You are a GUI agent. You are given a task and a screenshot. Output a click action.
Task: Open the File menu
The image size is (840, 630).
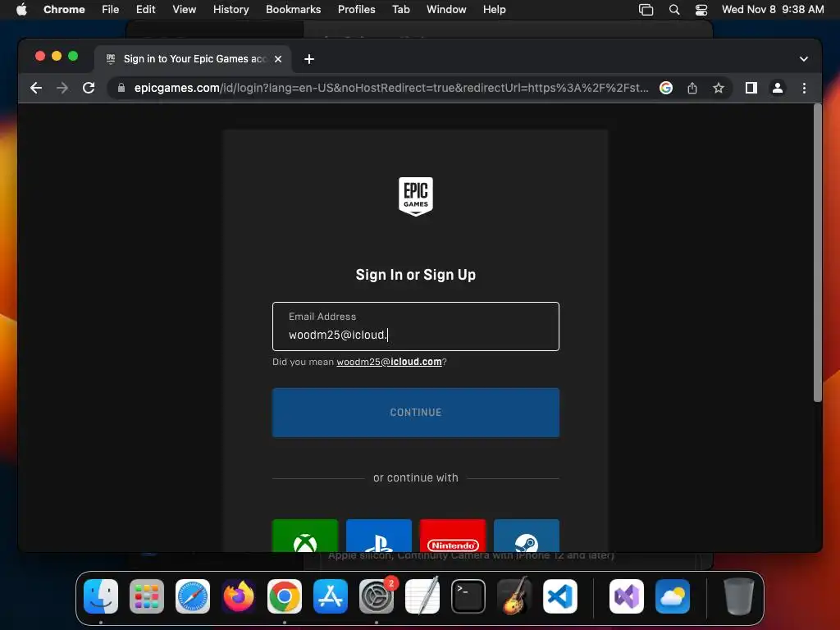pos(111,10)
